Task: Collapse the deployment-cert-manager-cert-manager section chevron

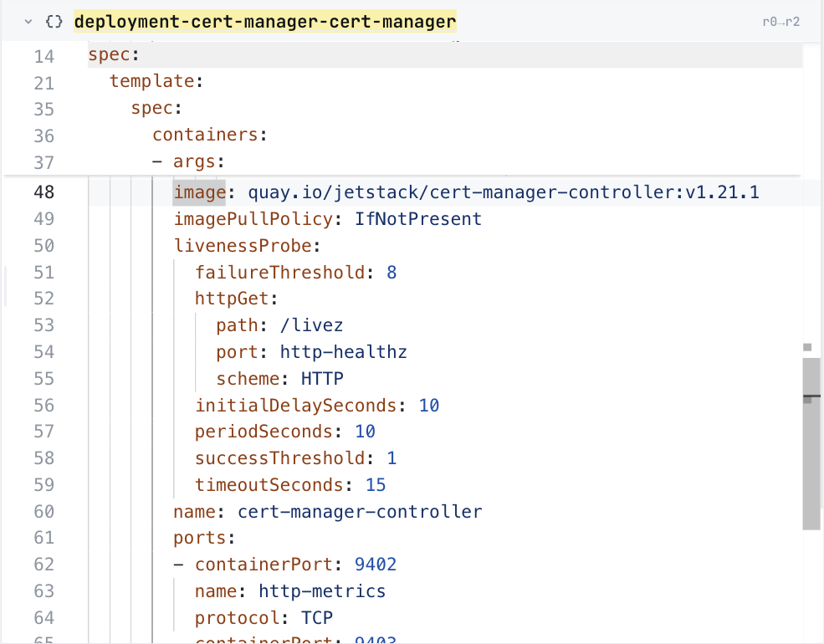Action: click(x=28, y=22)
